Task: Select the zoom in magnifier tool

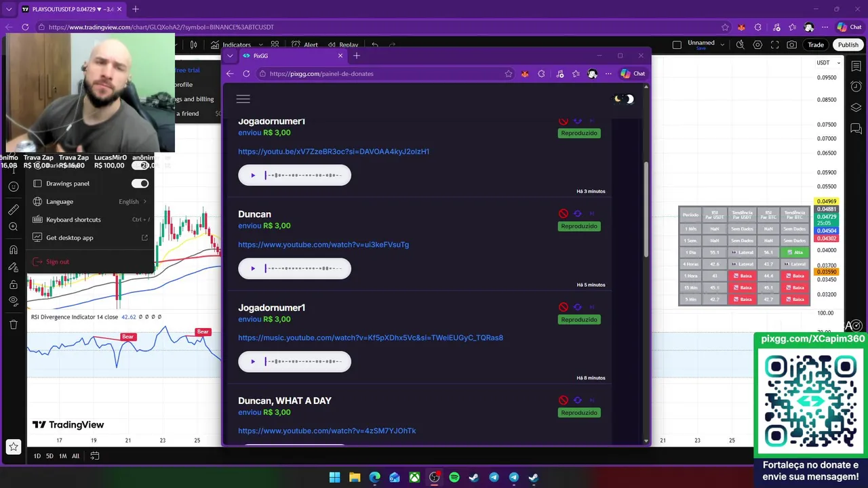Action: 13,226
